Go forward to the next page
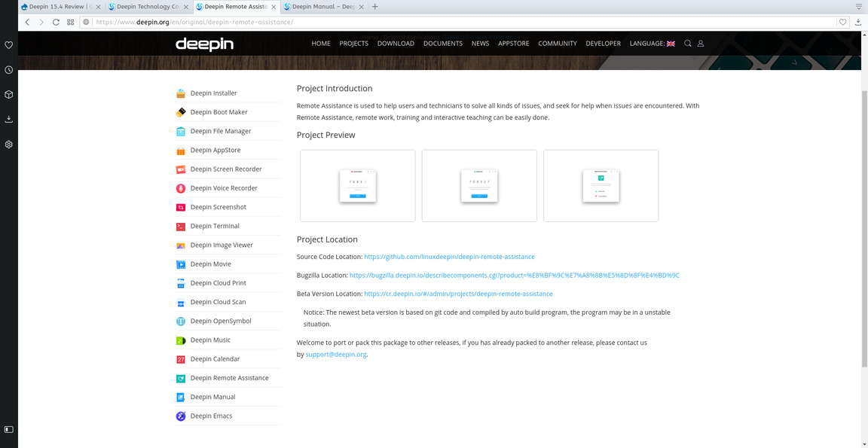 [41, 22]
